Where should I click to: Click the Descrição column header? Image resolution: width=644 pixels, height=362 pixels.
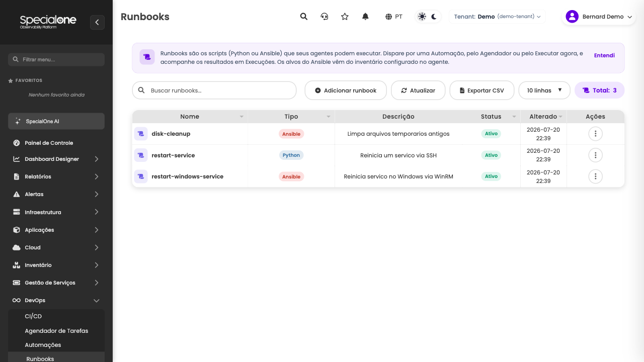398,117
